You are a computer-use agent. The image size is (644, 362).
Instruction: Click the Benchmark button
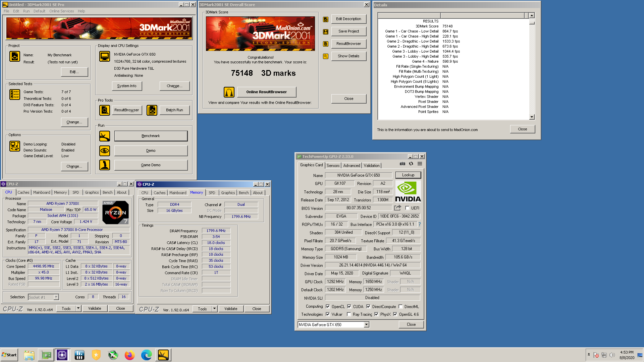[x=151, y=136]
